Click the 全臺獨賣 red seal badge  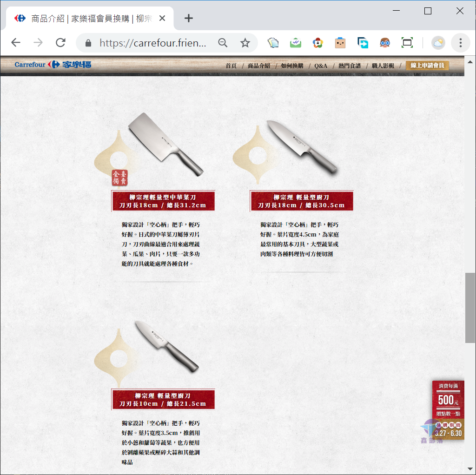pyautogui.click(x=119, y=178)
